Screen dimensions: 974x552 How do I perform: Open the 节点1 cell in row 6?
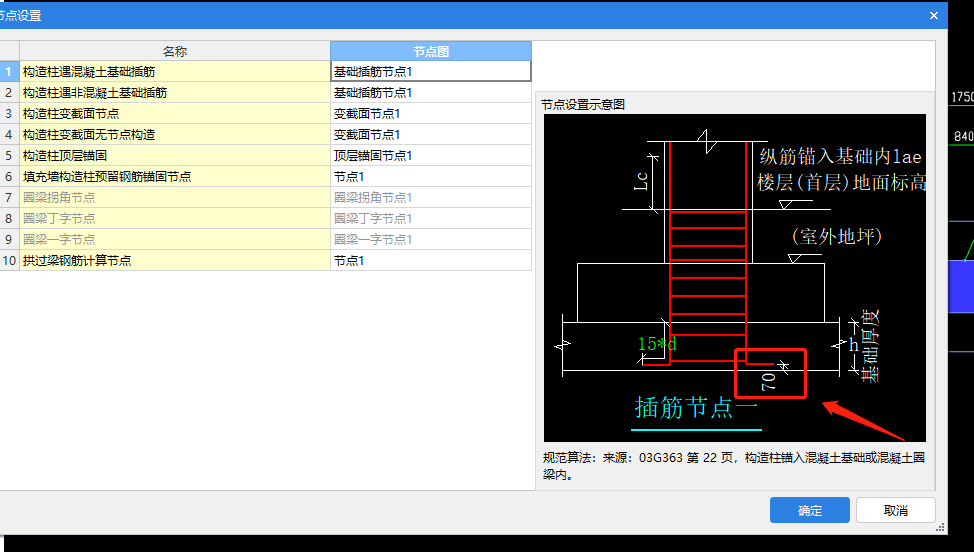pyautogui.click(x=430, y=176)
